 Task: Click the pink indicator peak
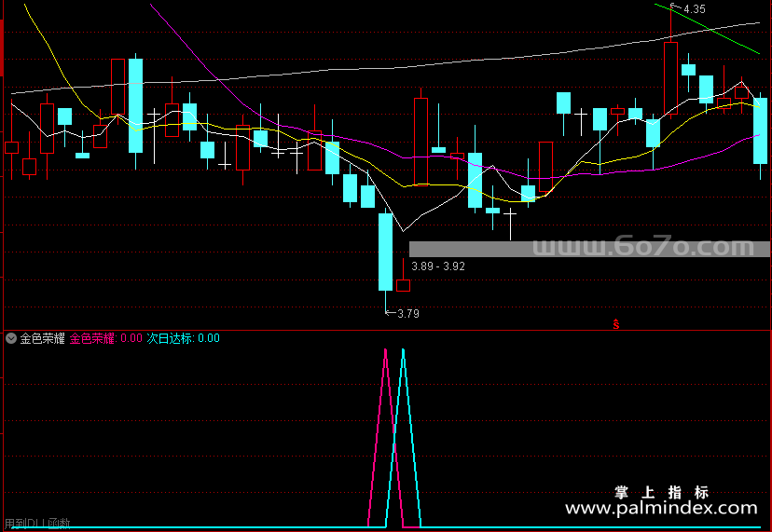click(x=385, y=350)
